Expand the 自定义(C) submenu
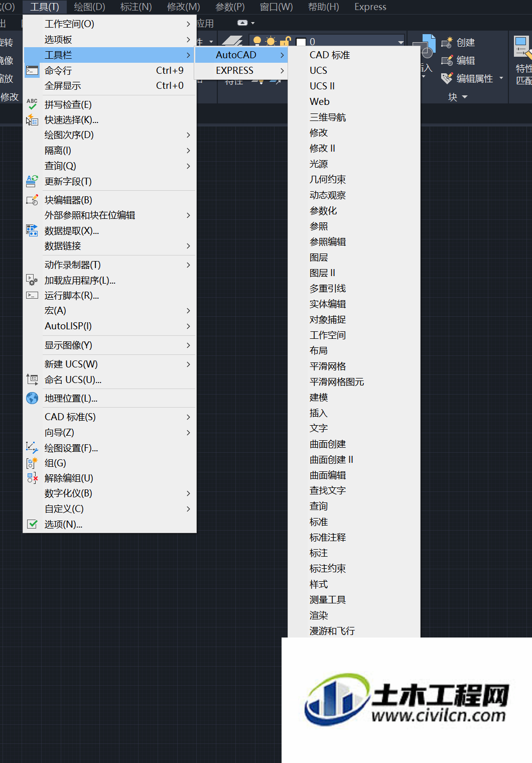 (109, 508)
